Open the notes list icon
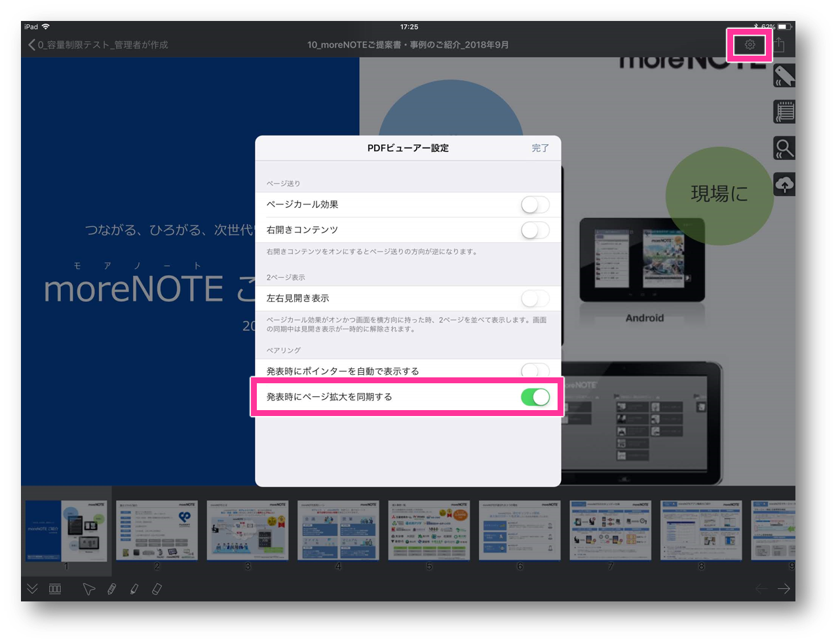This screenshot has width=838, height=644. coord(784,112)
